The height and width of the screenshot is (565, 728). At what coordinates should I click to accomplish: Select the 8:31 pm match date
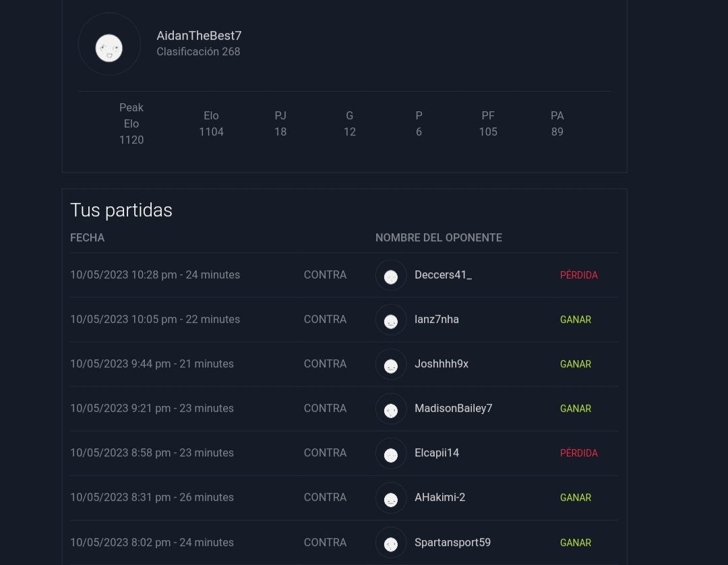[152, 497]
